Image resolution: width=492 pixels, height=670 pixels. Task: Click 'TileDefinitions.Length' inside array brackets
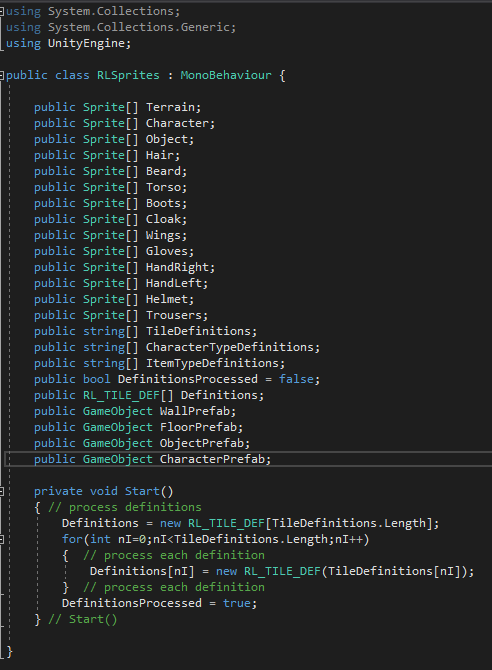coord(349,523)
